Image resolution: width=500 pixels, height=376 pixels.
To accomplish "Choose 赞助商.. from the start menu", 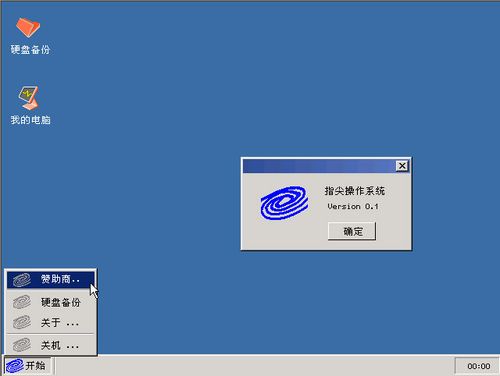I will point(51,280).
